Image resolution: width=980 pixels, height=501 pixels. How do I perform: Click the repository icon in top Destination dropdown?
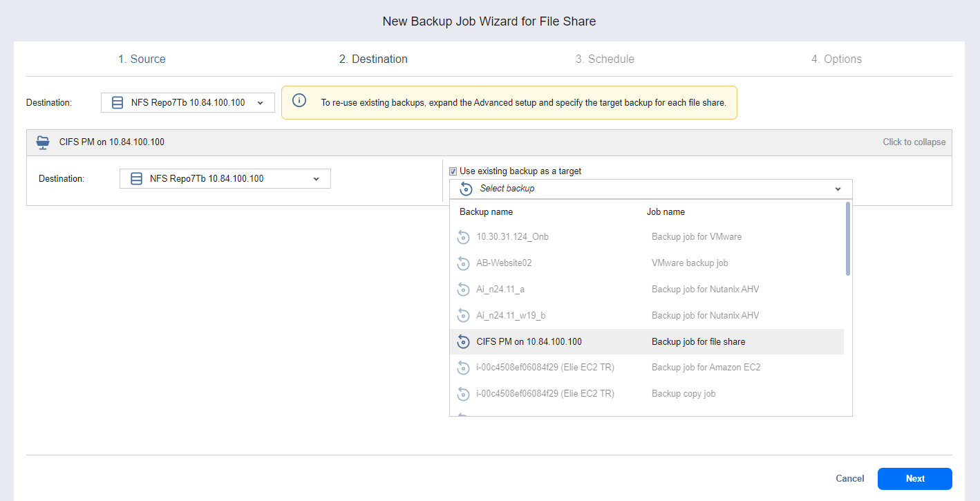point(117,103)
